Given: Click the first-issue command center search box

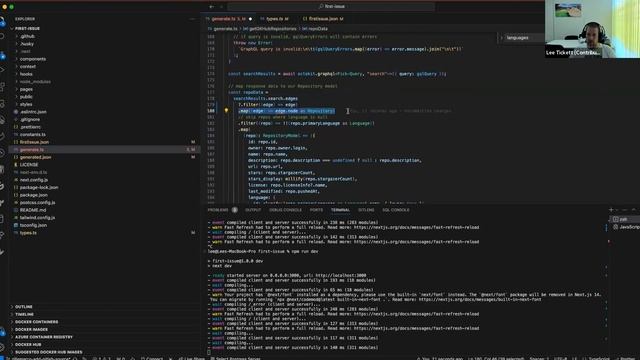Looking at the screenshot, I should coord(331,7).
